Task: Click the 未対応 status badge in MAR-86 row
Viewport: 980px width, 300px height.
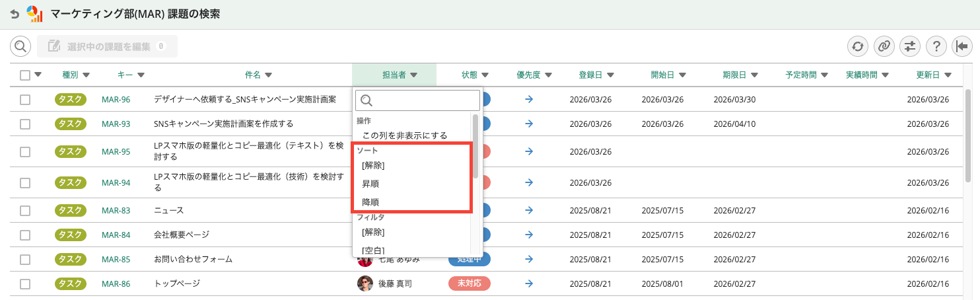Action: 470,283
